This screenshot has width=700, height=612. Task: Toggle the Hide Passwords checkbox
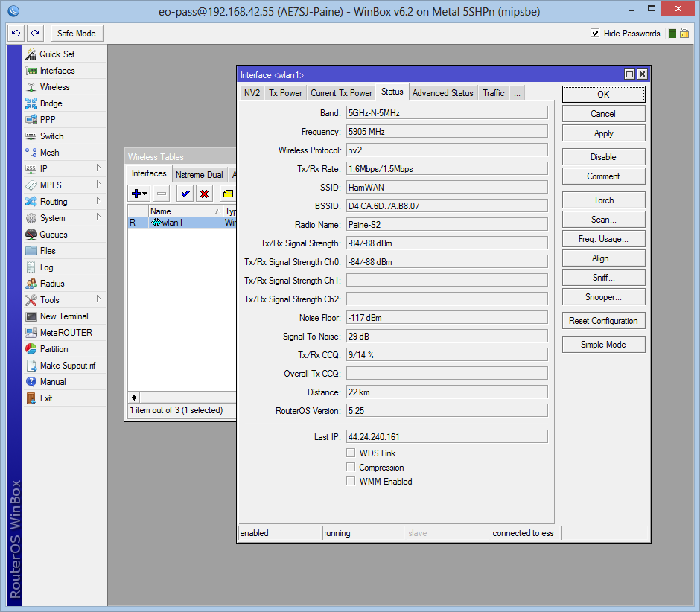coord(595,34)
